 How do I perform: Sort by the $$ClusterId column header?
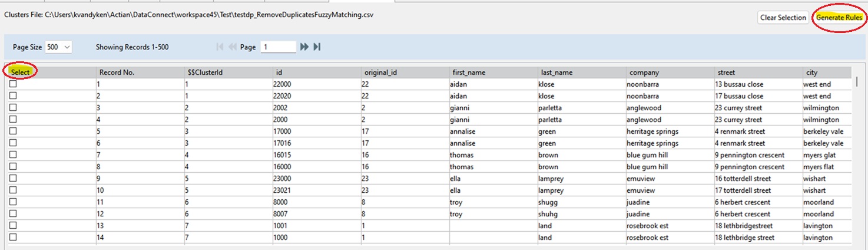(x=205, y=73)
